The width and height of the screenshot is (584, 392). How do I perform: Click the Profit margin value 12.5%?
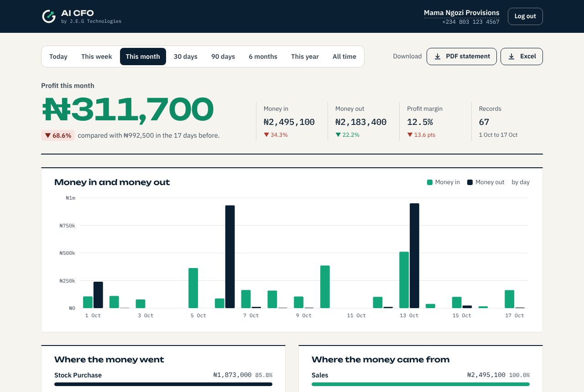[x=420, y=122]
